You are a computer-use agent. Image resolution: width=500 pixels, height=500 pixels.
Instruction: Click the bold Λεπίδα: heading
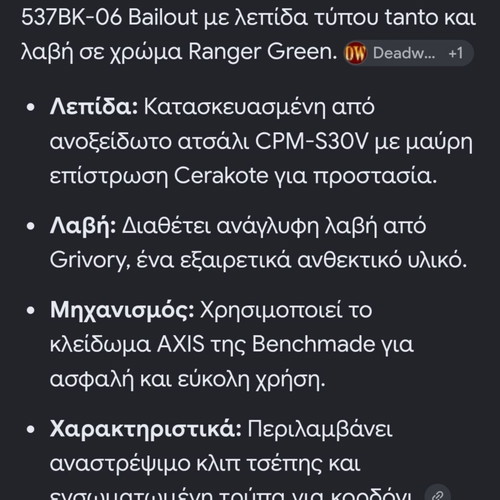(94, 107)
